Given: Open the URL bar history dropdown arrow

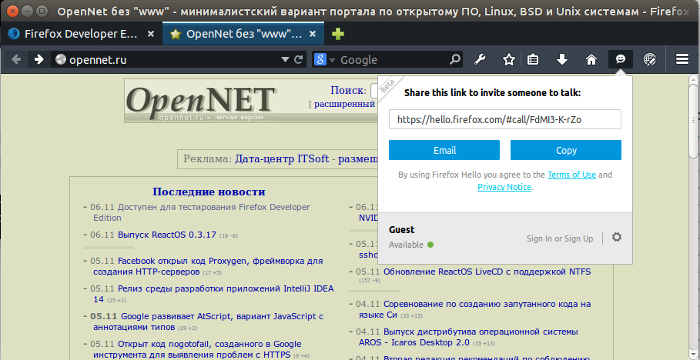Looking at the screenshot, I should coord(285,60).
